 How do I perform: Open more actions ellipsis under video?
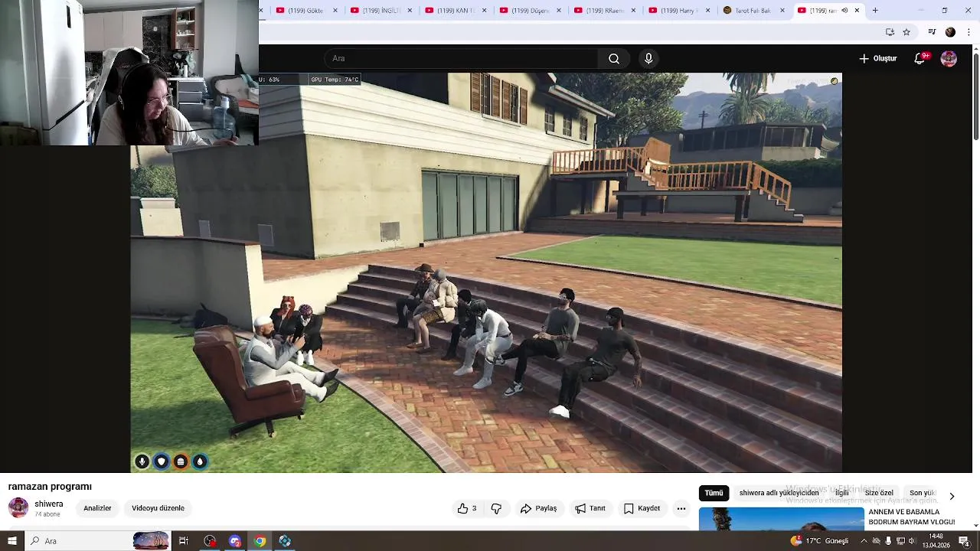681,508
